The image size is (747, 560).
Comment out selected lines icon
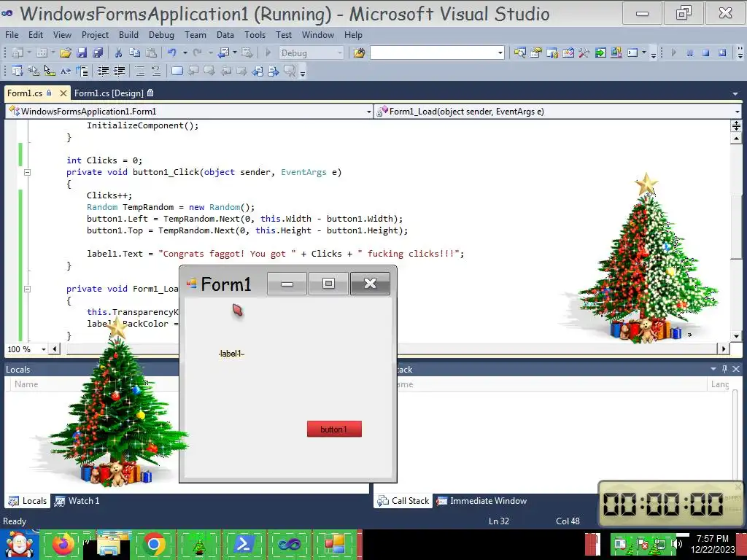point(139,71)
